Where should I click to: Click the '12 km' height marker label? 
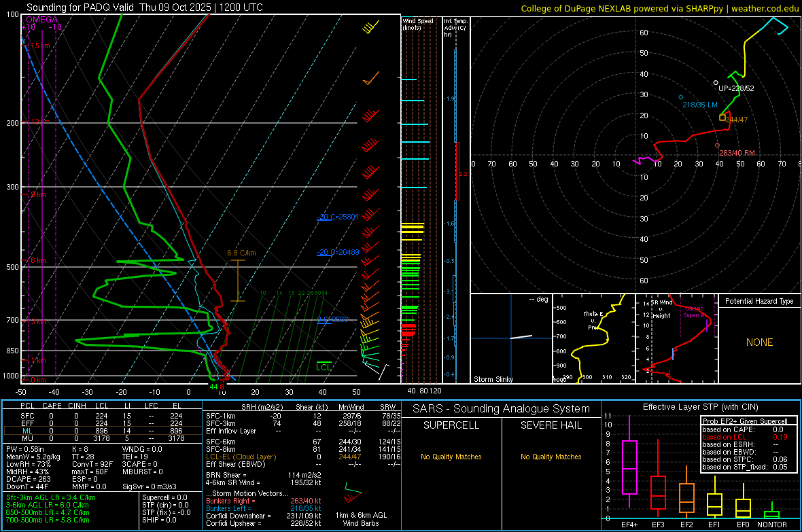(x=40, y=122)
